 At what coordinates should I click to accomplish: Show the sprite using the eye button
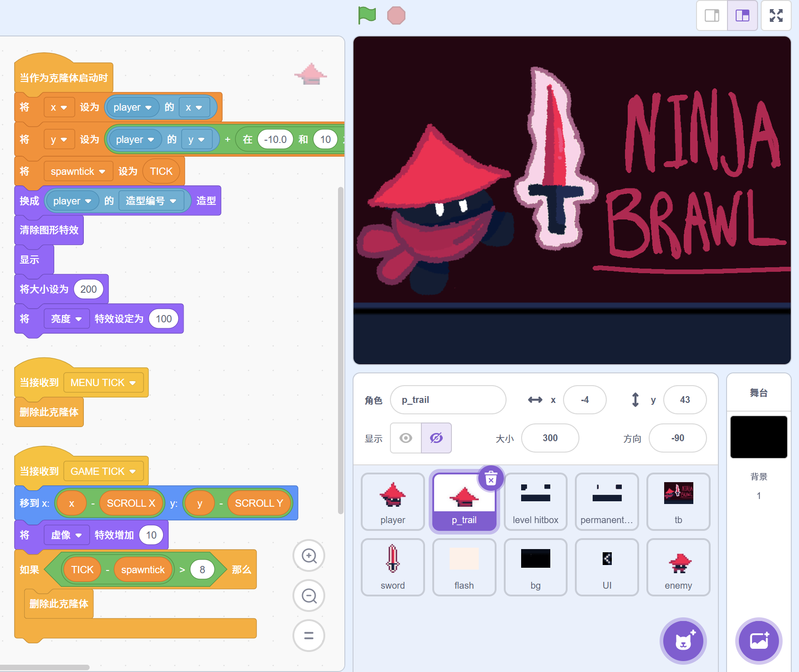405,438
